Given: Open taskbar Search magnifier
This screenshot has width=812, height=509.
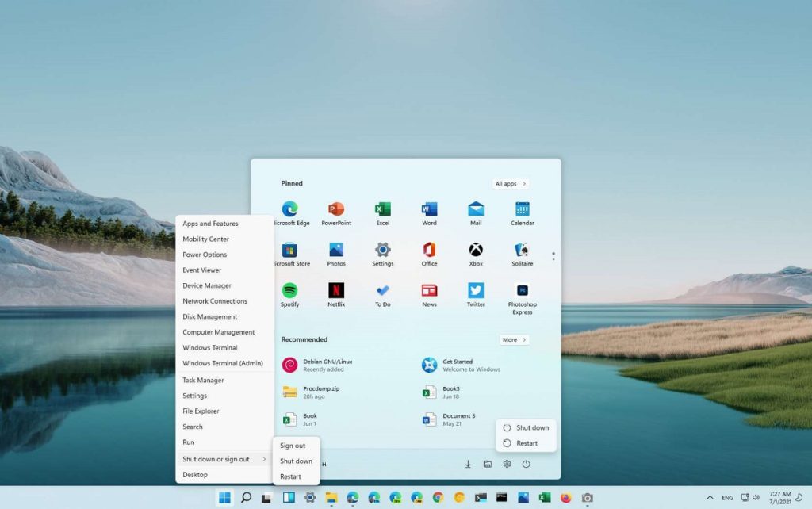Looking at the screenshot, I should [x=246, y=498].
